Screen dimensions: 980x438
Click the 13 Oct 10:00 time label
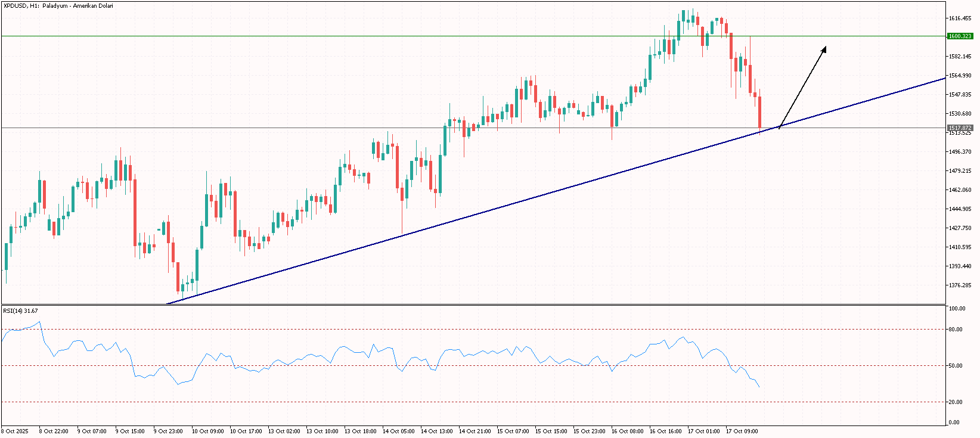[322, 431]
